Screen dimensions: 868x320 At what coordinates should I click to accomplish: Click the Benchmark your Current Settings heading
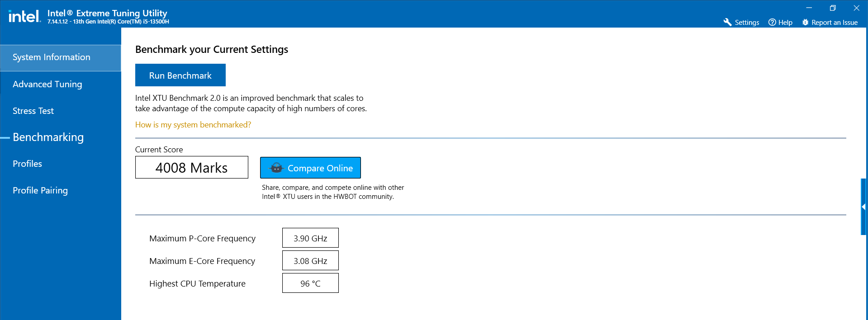point(212,49)
